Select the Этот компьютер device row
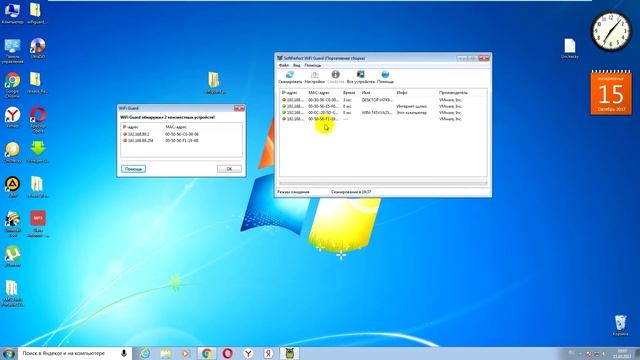640x360 pixels. pos(383,112)
